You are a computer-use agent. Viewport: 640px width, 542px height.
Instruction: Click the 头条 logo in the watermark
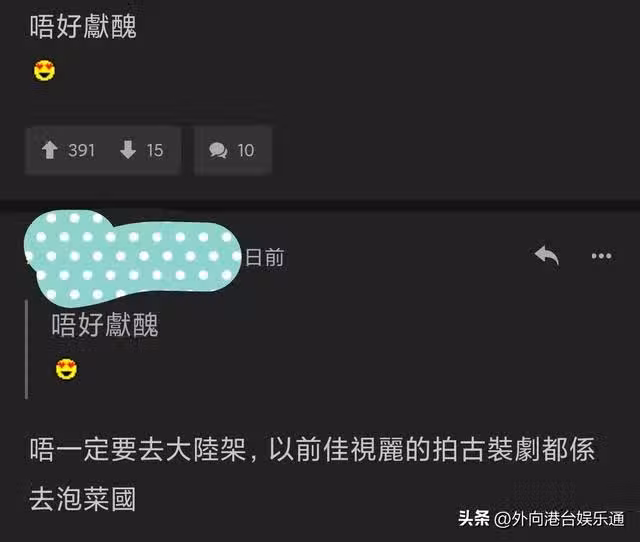(x=473, y=519)
